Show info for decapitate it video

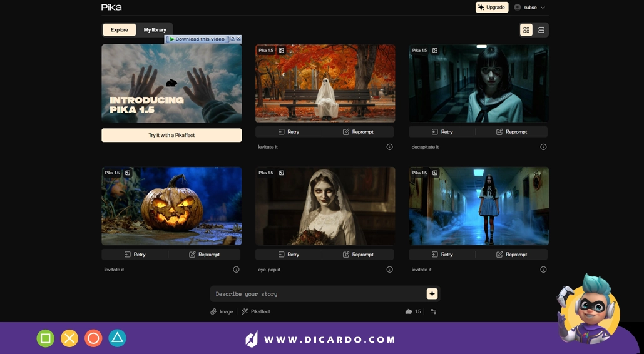tap(543, 147)
